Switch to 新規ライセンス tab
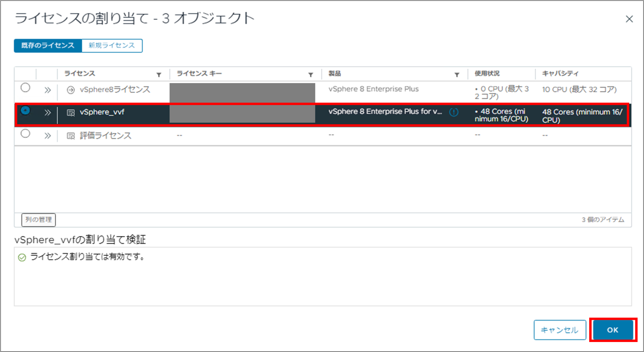644x352 pixels. [x=112, y=45]
